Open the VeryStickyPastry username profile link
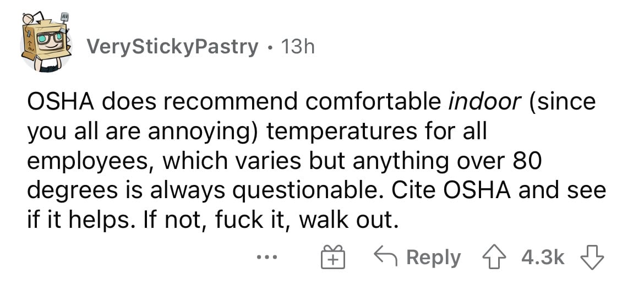The height and width of the screenshot is (284, 644). tap(172, 47)
